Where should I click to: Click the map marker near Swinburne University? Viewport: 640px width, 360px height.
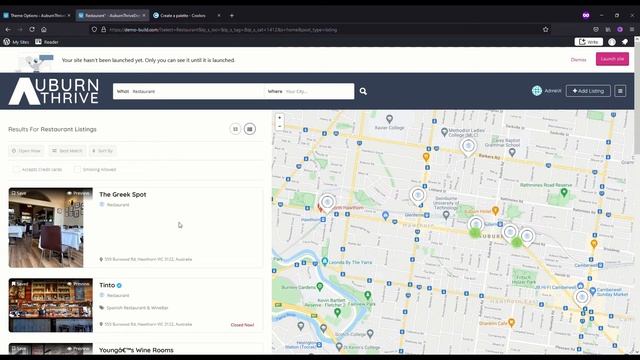pos(418,196)
